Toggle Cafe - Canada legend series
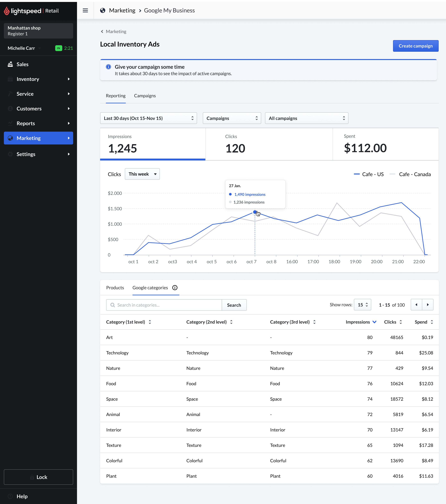Viewport: 446px width, 504px height. (410, 174)
